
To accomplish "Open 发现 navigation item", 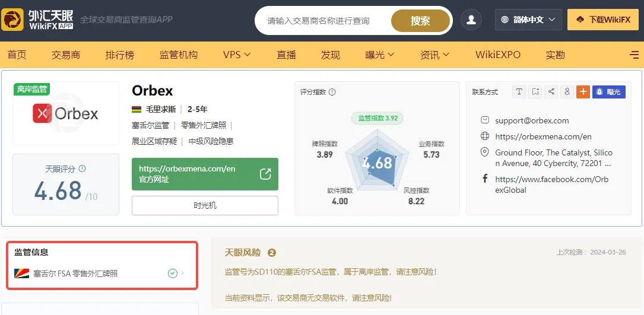I will pos(331,55).
